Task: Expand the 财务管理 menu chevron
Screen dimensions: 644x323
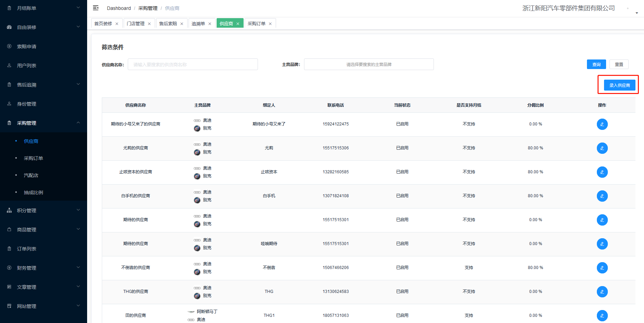Action: click(x=78, y=267)
